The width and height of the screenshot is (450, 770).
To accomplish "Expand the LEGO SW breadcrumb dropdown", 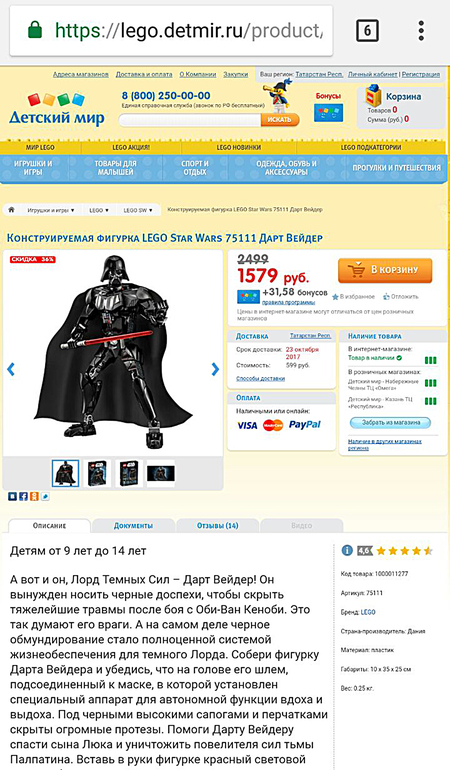I will (x=138, y=210).
